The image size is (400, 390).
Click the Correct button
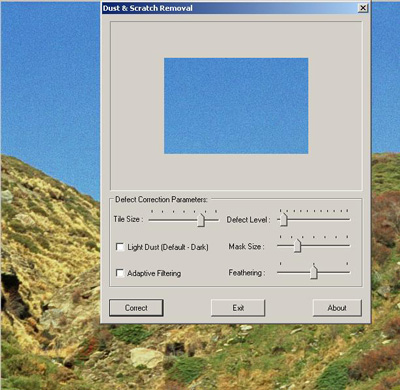point(136,308)
